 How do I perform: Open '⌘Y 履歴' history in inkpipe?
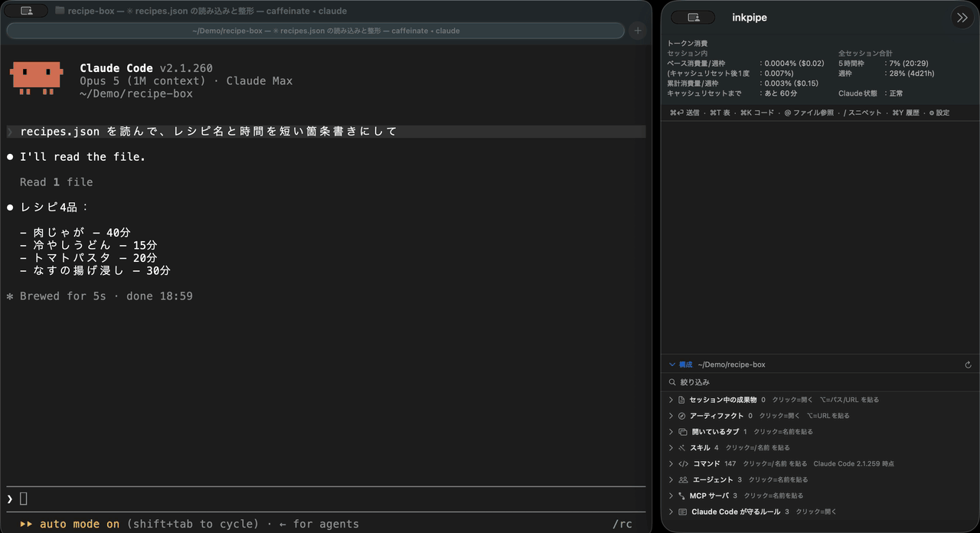(x=906, y=113)
